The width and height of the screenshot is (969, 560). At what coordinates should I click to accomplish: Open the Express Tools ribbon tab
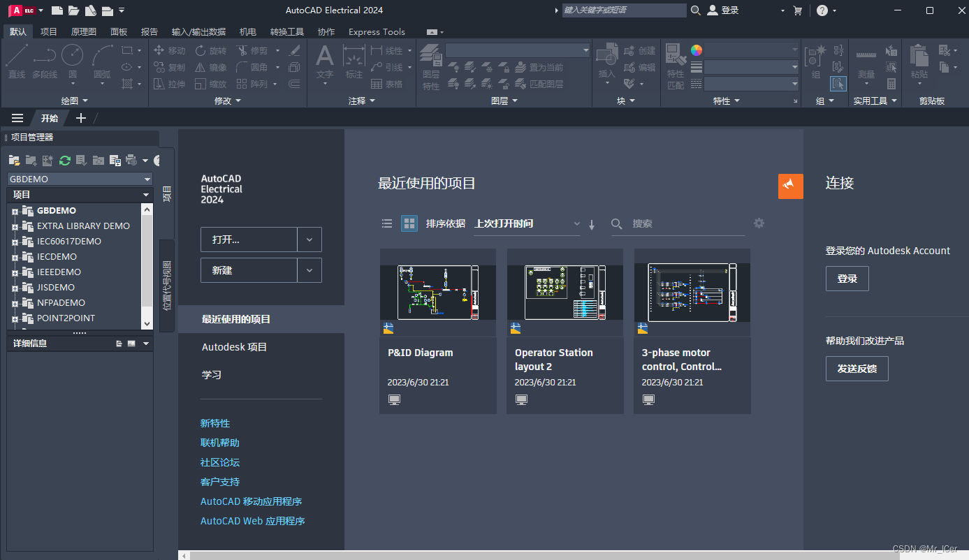377,31
